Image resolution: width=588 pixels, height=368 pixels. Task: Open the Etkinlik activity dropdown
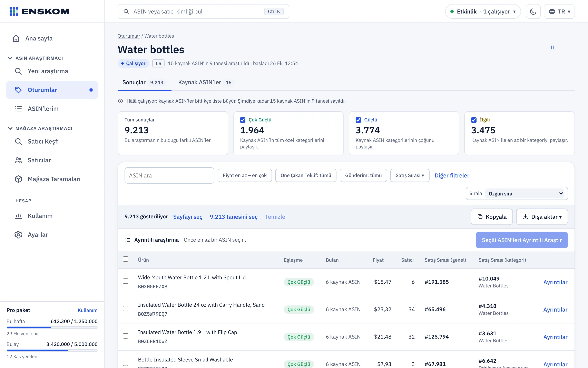483,11
